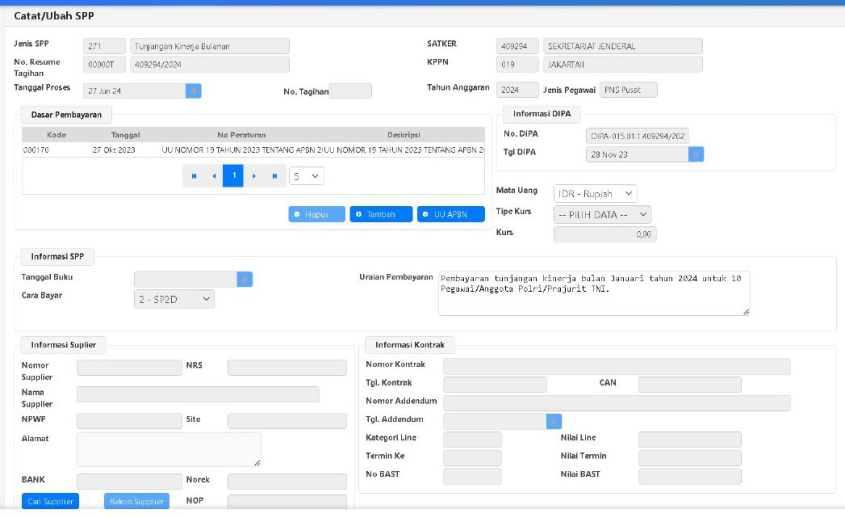Screen dimensions: 845x518
Task: Click into the Uraian Pembayaran text area
Action: [594, 293]
